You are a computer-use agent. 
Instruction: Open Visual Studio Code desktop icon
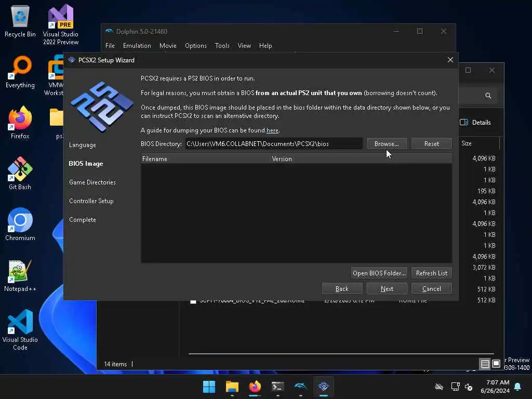20,330
